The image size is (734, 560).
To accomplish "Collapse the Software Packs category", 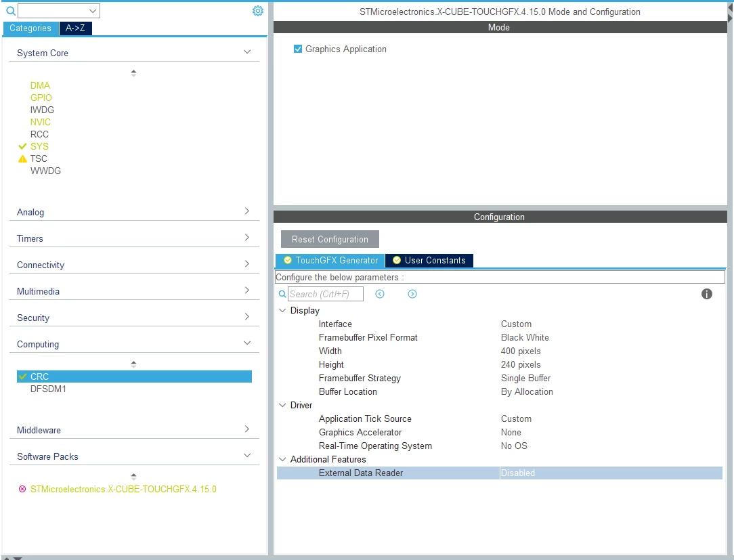I will pos(247,456).
